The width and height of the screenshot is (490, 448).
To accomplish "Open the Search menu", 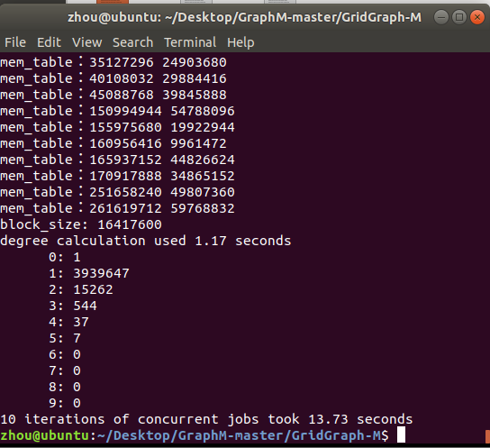I will click(132, 42).
